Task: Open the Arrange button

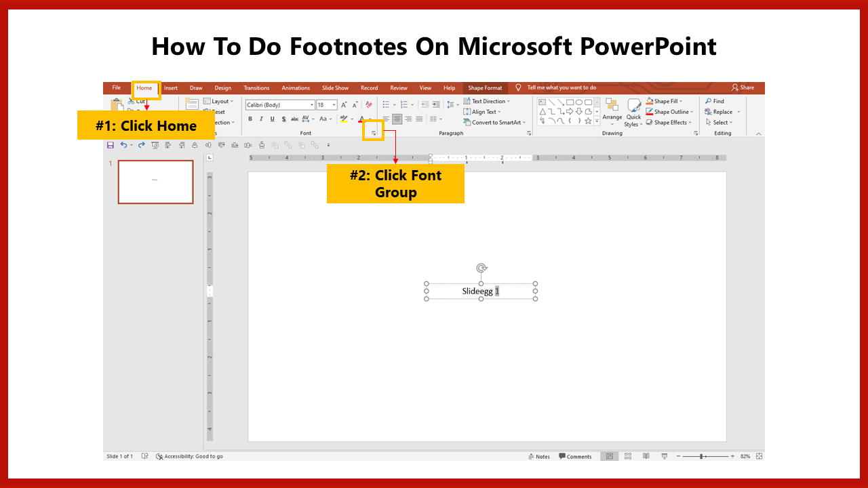Action: (612, 112)
